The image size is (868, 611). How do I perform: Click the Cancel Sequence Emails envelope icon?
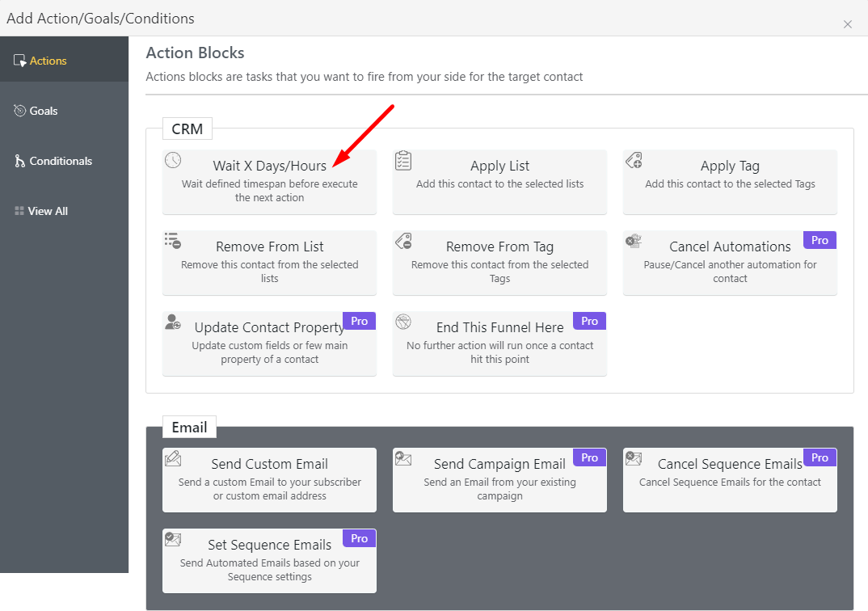[634, 458]
